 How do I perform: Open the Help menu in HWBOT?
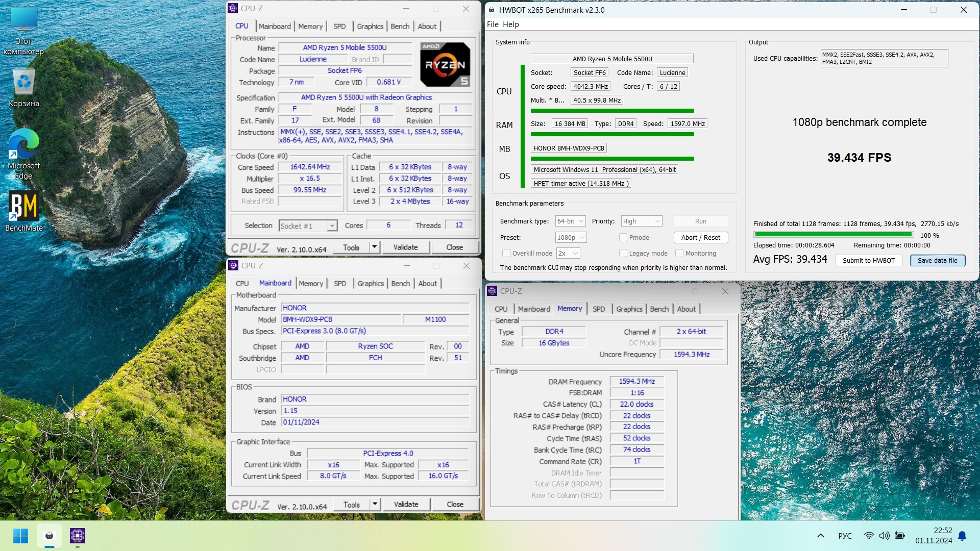pos(510,24)
